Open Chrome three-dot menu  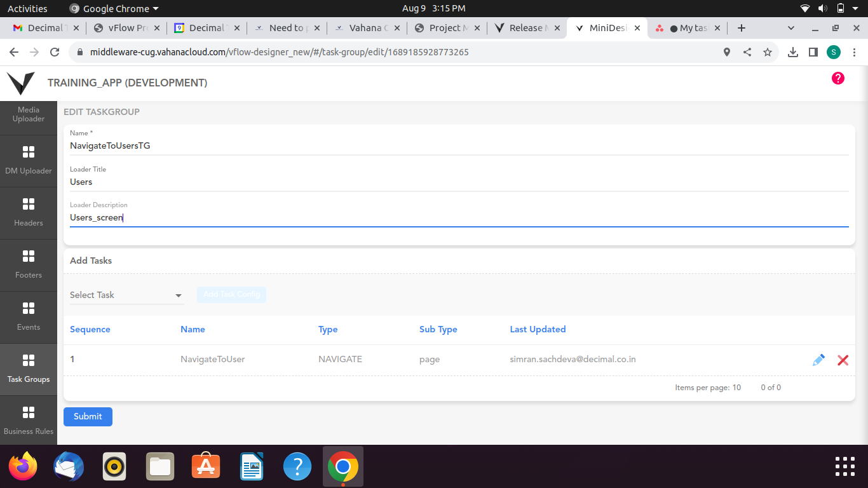(855, 52)
